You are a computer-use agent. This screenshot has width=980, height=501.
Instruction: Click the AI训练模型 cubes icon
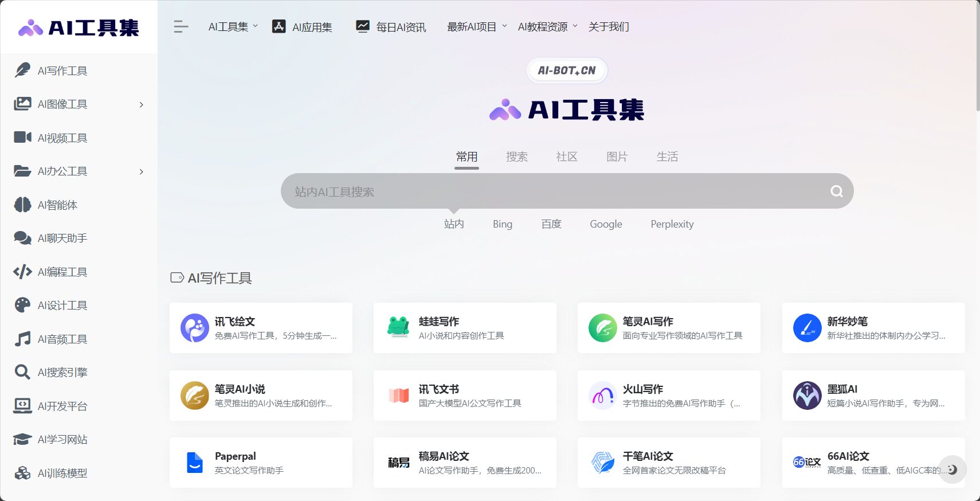click(x=22, y=473)
